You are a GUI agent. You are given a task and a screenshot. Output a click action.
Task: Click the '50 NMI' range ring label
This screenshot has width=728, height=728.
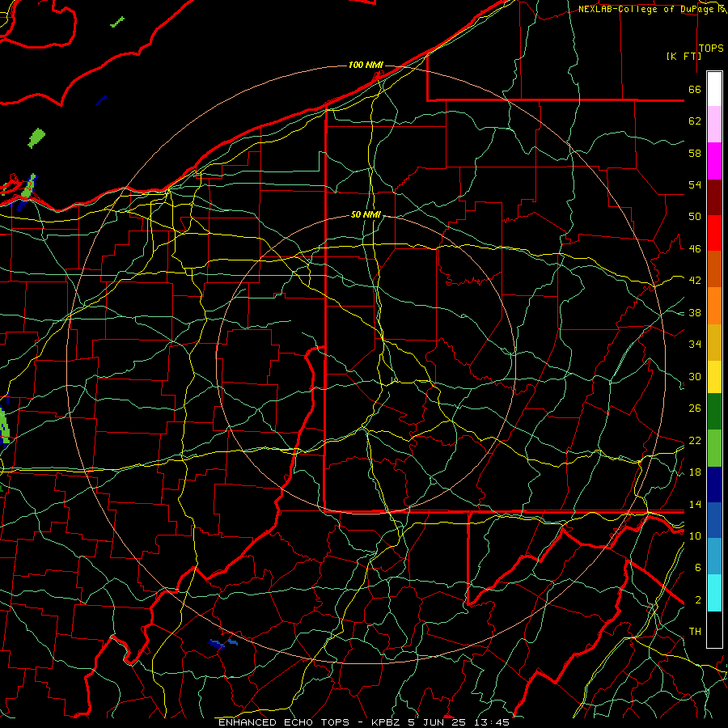point(366,214)
